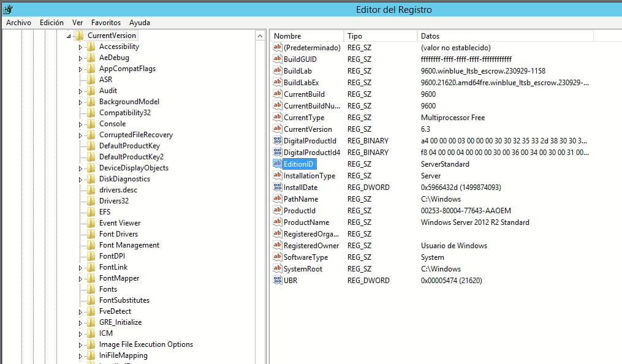Viewport: 622px width, 364px height.
Task: Click the binary data icon next to DigitalProductId
Action: (276, 140)
